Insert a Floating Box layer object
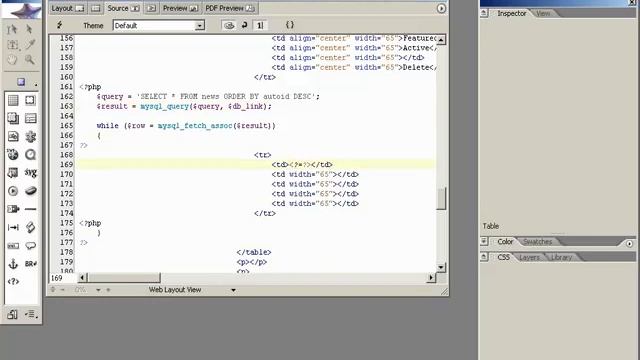Image resolution: width=640 pixels, height=360 pixels. pos(13,118)
